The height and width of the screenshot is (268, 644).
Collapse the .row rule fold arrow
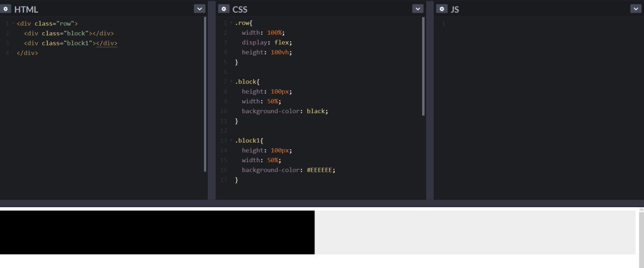[231, 24]
